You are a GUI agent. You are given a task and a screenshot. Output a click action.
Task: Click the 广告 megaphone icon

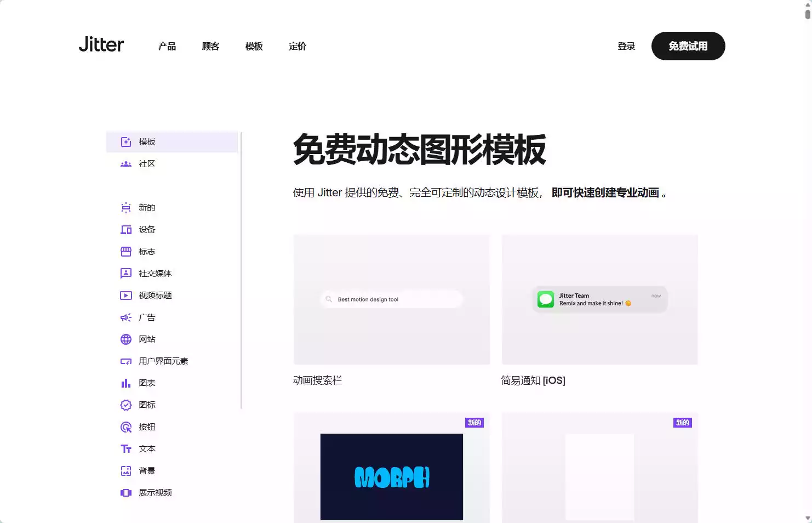(126, 317)
